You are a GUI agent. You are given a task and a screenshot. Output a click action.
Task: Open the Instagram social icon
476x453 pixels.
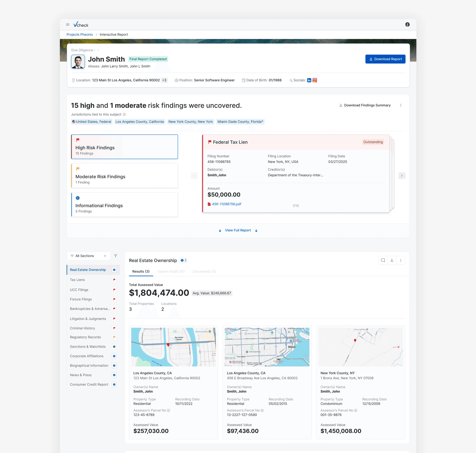[314, 80]
